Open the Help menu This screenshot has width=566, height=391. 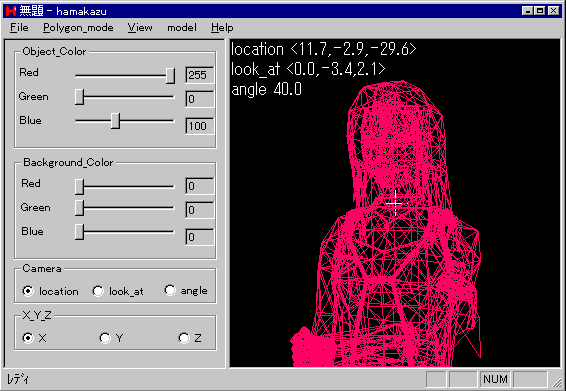point(222,28)
